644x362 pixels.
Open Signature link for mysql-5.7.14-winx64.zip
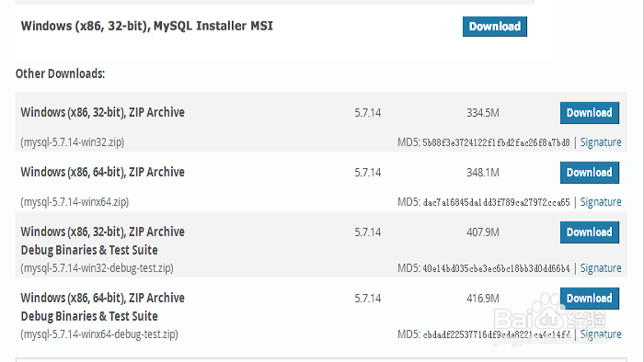[x=601, y=202]
